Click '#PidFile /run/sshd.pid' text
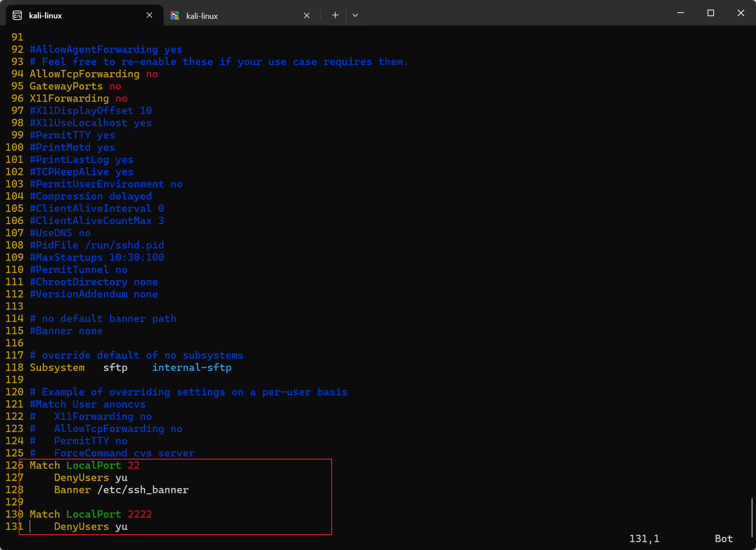The image size is (756, 550). (97, 246)
